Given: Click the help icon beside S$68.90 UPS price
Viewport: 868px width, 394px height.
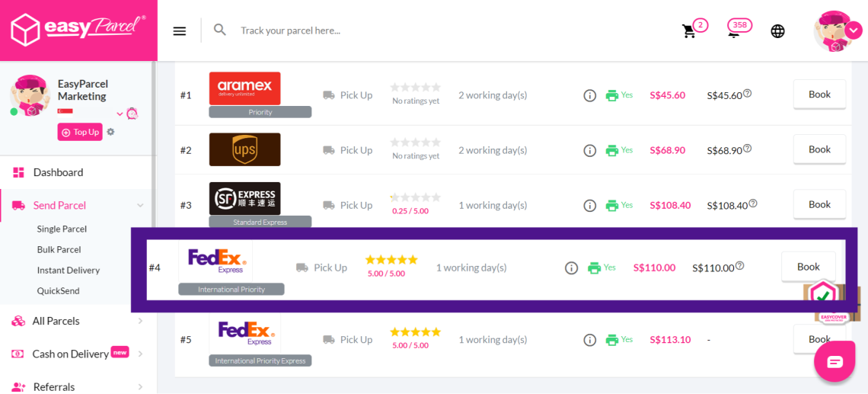Looking at the screenshot, I should (748, 149).
